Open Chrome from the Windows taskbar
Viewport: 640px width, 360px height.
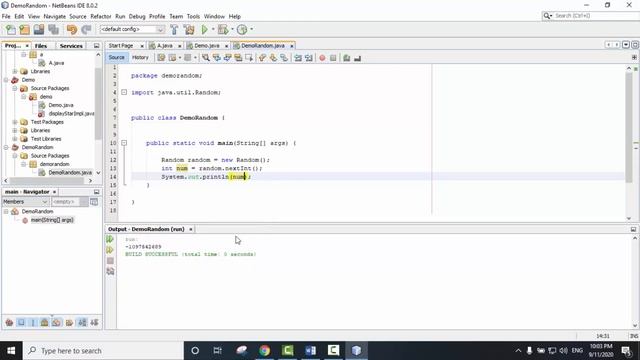point(264,351)
